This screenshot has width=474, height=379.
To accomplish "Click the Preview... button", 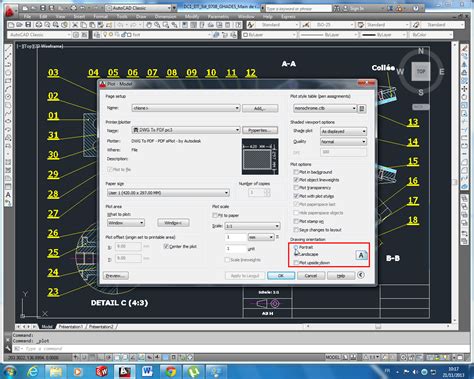I will click(116, 276).
